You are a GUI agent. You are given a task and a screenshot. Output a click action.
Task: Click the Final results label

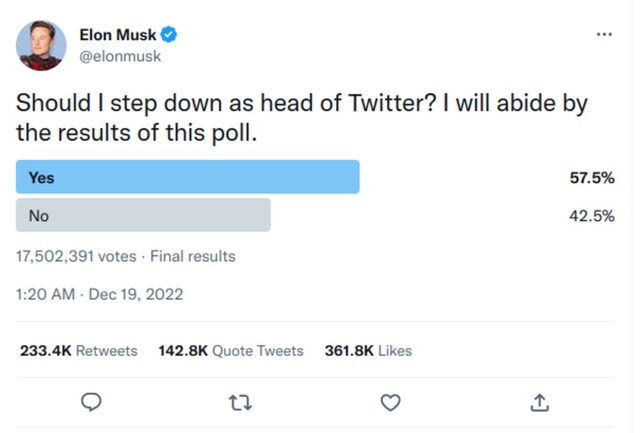tap(193, 256)
